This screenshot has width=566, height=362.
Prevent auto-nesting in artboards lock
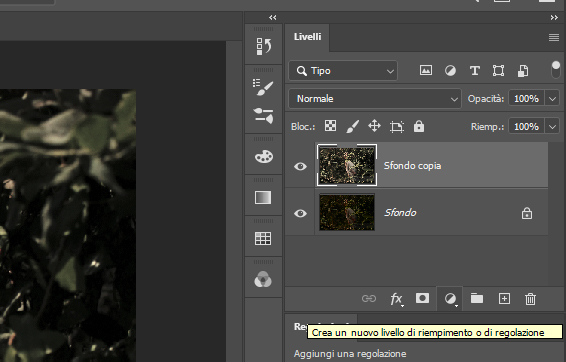[x=396, y=126]
